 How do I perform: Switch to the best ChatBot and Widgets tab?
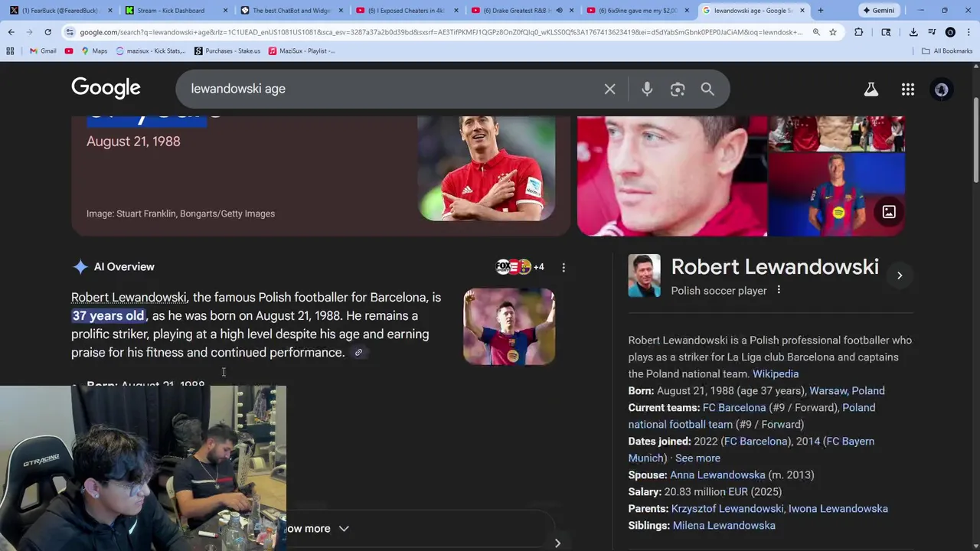click(x=291, y=10)
